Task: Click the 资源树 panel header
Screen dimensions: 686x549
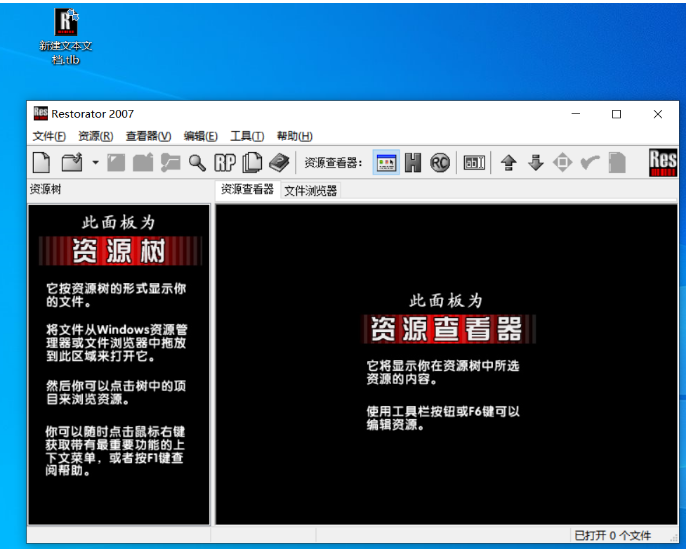Action: [46, 189]
